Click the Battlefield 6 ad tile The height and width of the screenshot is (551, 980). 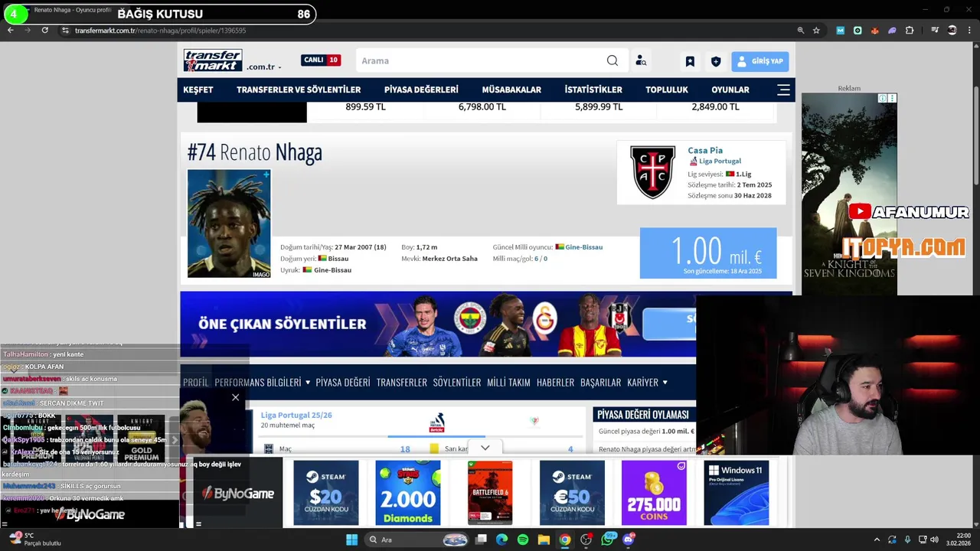tap(490, 493)
